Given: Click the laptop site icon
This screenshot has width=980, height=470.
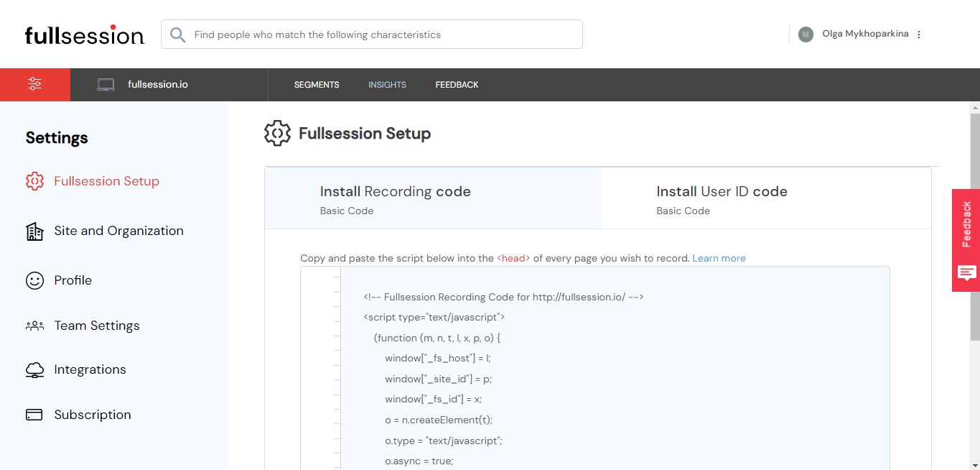Looking at the screenshot, I should tap(106, 85).
